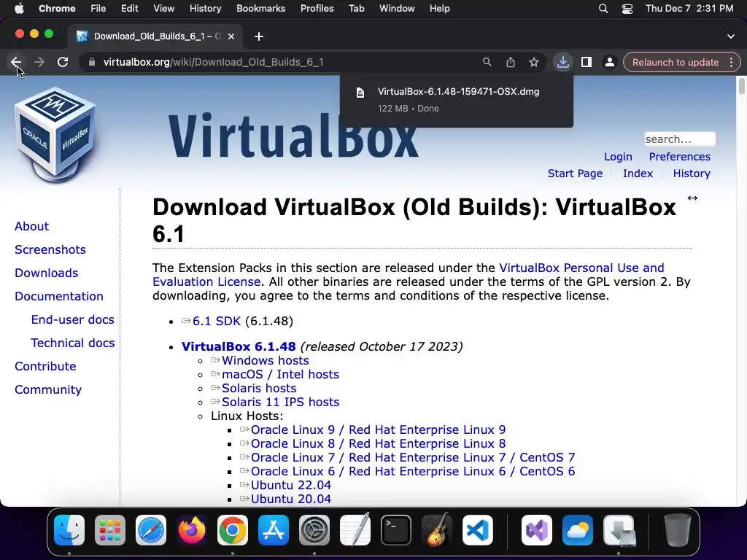Open the Chrome three-dot menu
The height and width of the screenshot is (560, 747).
coord(731,63)
